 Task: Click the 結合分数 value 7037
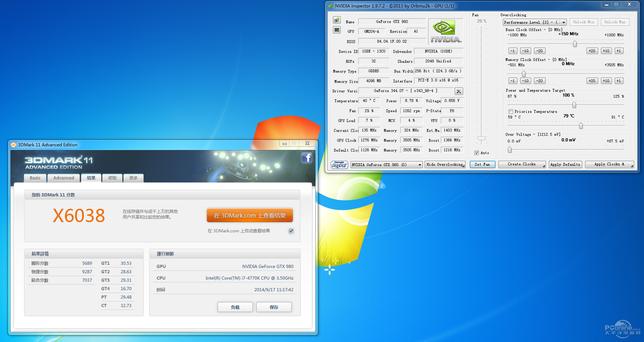[x=87, y=280]
